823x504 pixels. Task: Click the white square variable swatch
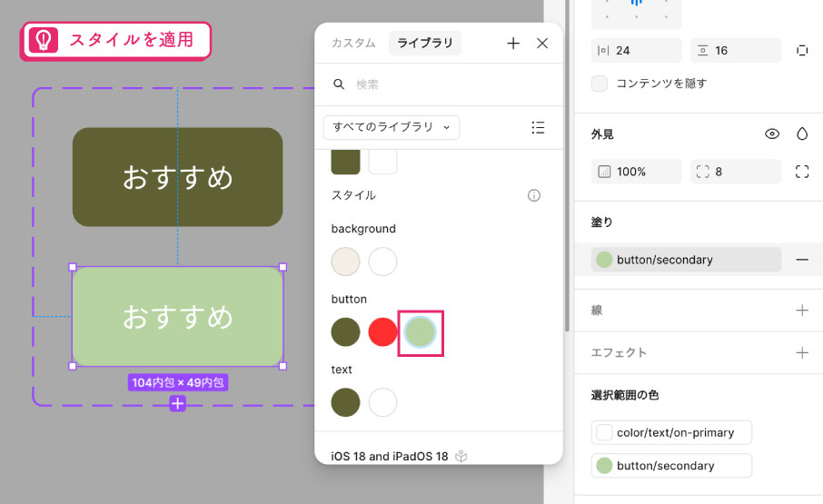coord(382,162)
